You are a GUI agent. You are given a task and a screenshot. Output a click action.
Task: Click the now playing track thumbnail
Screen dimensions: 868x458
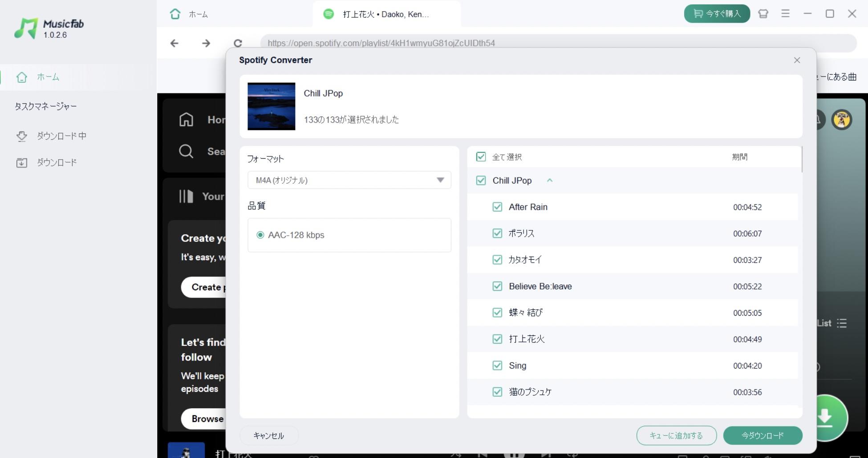[x=186, y=450]
